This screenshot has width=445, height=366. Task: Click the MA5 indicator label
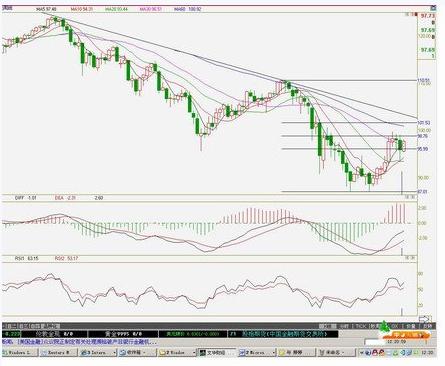coord(46,9)
